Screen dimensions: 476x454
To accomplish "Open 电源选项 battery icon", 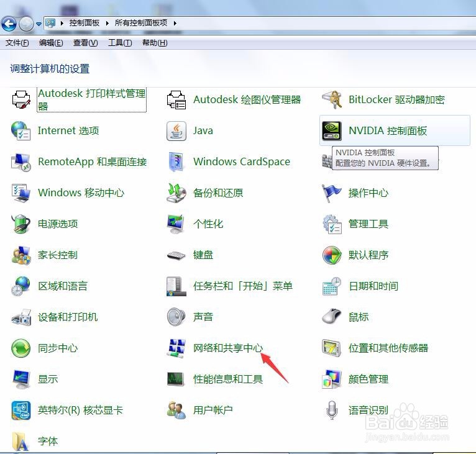I will coord(21,224).
